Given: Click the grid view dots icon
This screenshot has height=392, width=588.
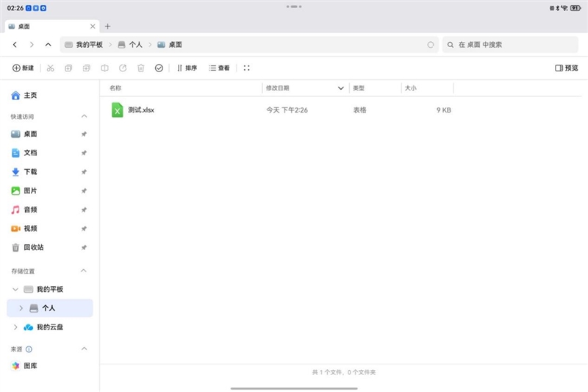Looking at the screenshot, I should 246,68.
